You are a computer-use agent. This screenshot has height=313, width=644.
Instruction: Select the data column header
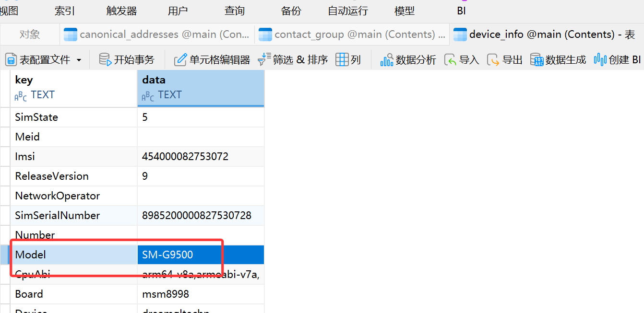[201, 88]
